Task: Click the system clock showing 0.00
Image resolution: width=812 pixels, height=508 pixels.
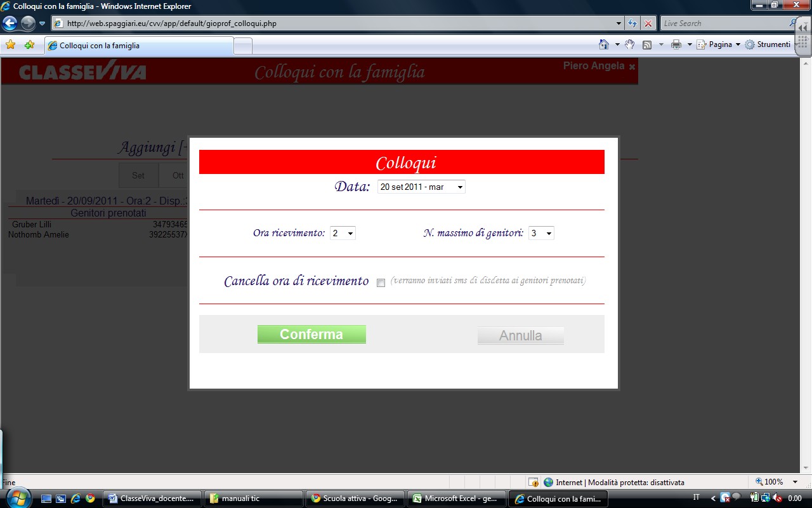Action: pyautogui.click(x=794, y=498)
